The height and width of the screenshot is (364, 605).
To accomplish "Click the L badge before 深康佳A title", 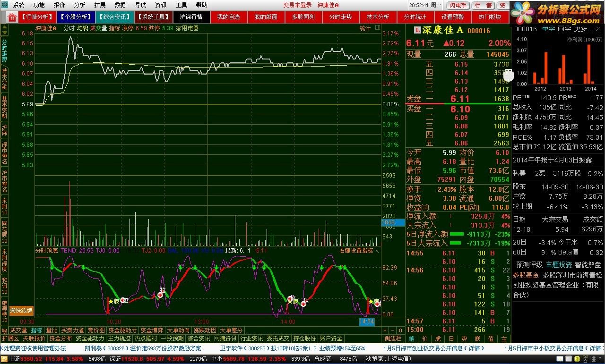I will 417,30.
